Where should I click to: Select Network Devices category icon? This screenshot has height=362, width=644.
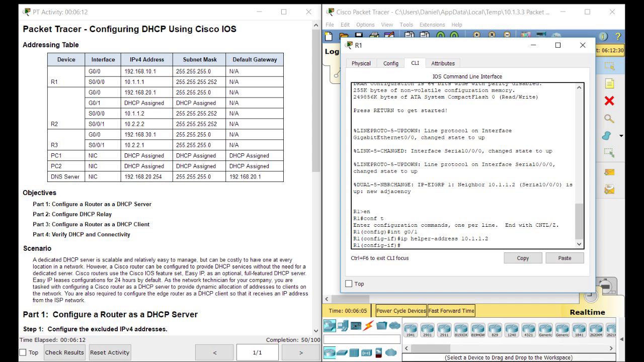tap(330, 326)
